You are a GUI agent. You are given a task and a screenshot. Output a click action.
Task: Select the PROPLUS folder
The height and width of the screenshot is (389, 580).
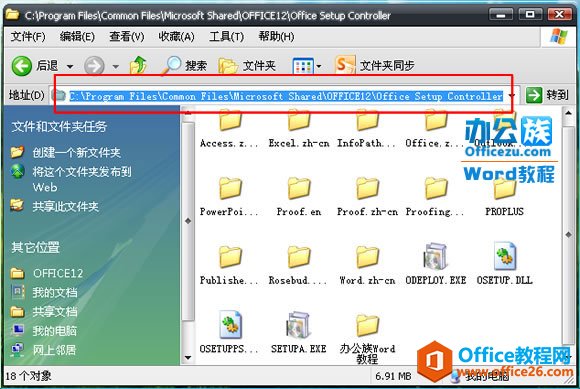coord(505,196)
